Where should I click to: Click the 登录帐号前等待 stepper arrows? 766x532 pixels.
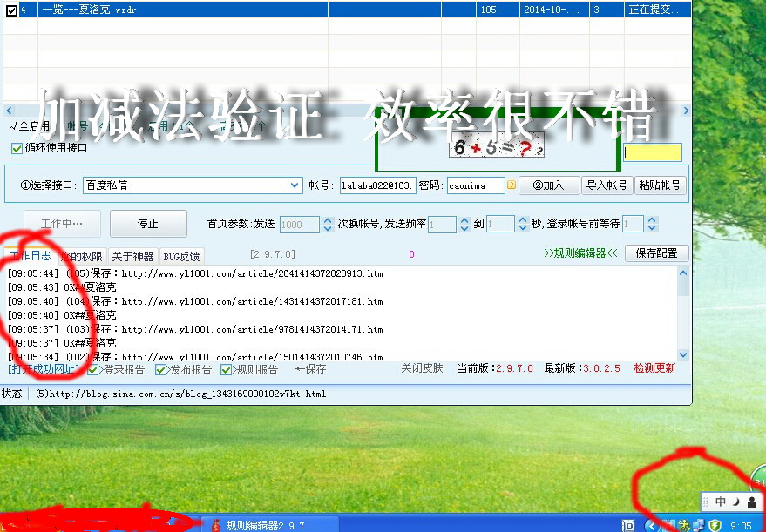click(x=652, y=224)
